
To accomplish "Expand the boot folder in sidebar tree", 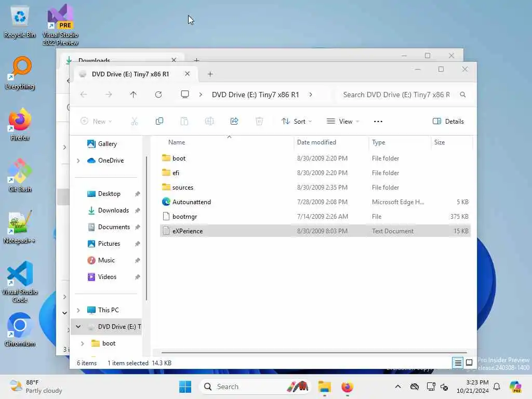I will [x=83, y=343].
